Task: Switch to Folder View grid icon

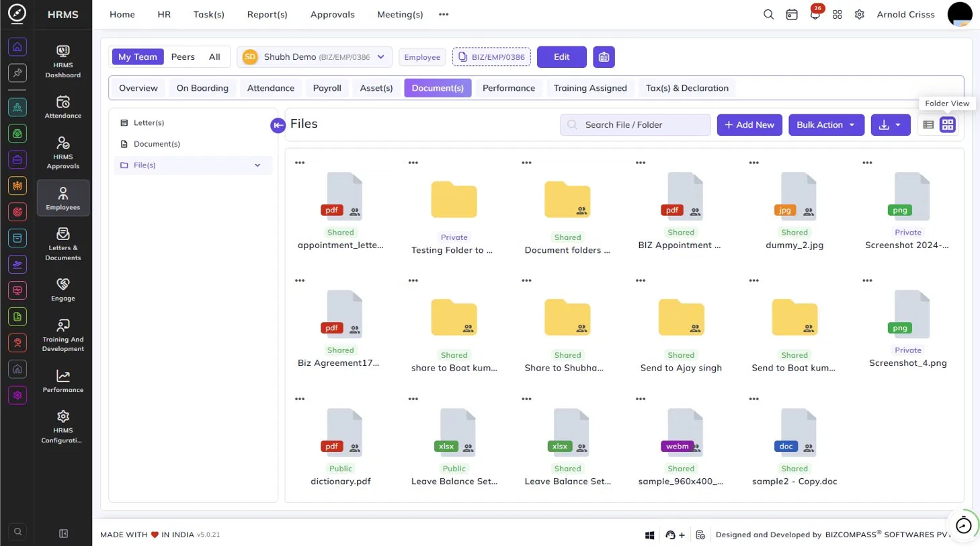Action: point(947,124)
